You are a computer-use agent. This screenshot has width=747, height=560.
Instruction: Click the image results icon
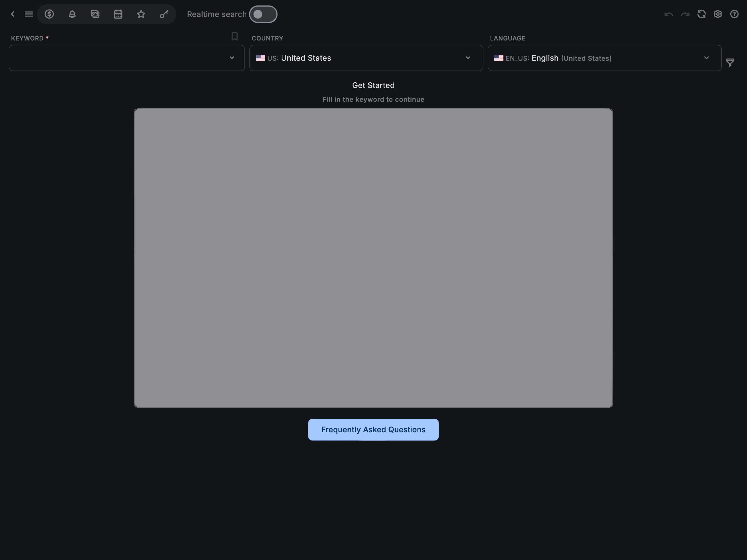(x=95, y=14)
